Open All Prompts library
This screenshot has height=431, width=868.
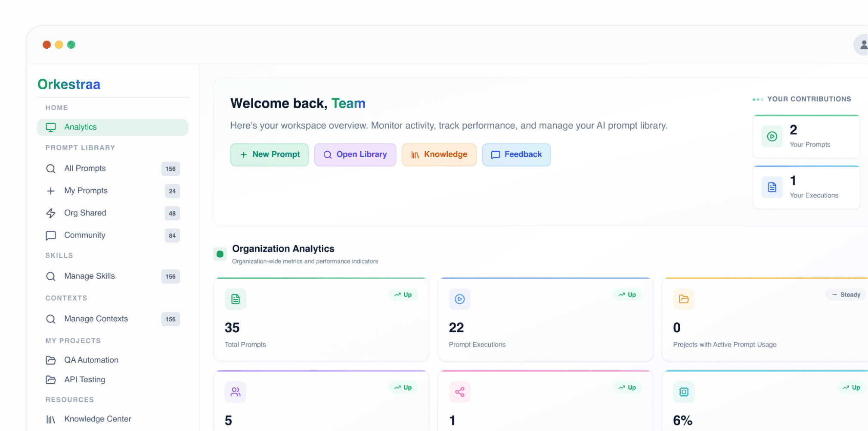[112, 169]
